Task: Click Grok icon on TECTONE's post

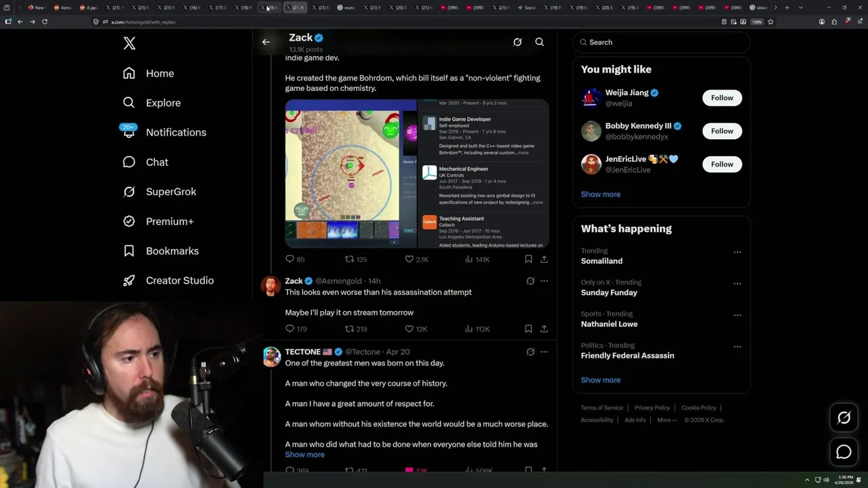Action: coord(530,352)
